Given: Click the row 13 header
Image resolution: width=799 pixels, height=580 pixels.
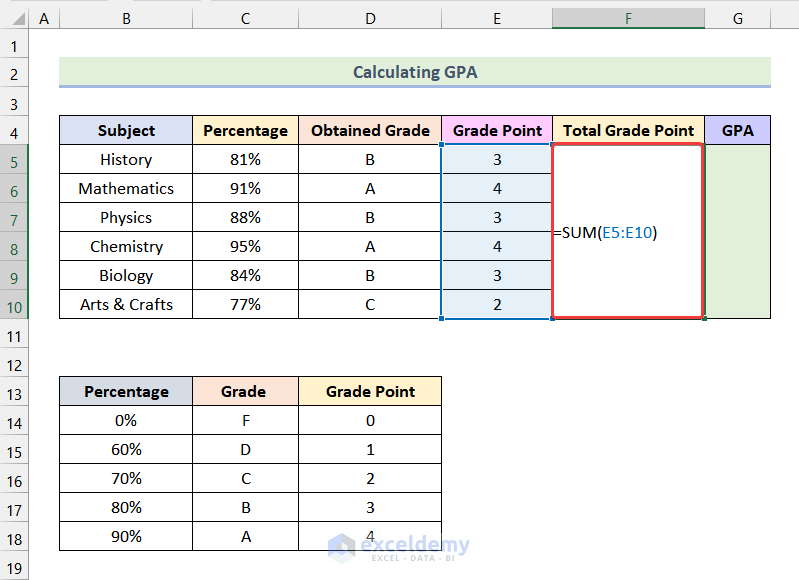Looking at the screenshot, I should [15, 392].
